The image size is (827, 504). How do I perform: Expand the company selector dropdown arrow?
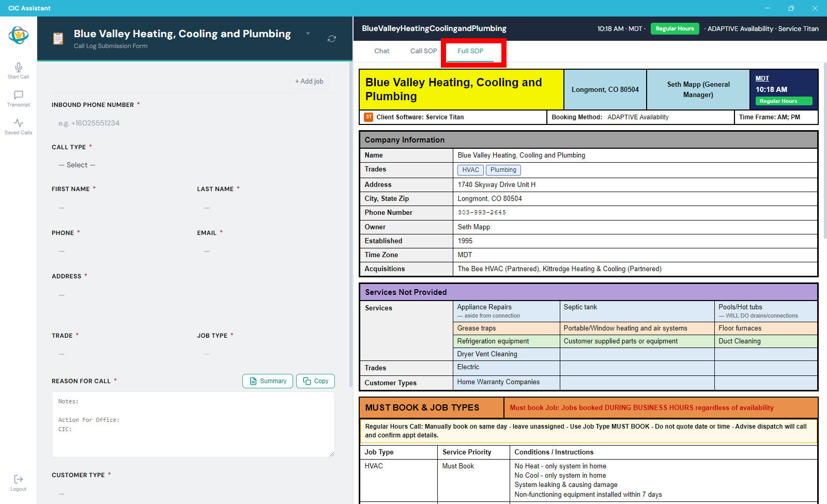coord(308,34)
